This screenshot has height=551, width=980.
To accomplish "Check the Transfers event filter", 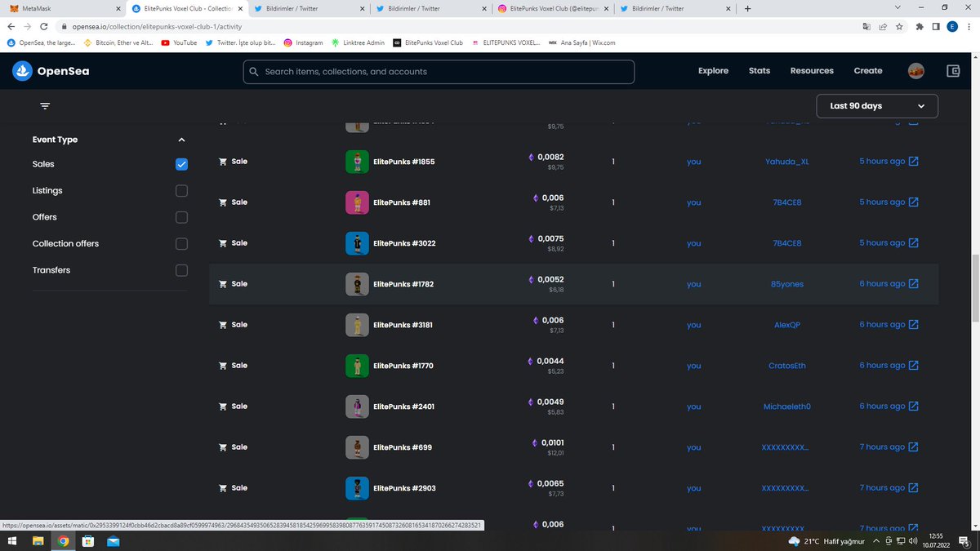I will tap(181, 270).
